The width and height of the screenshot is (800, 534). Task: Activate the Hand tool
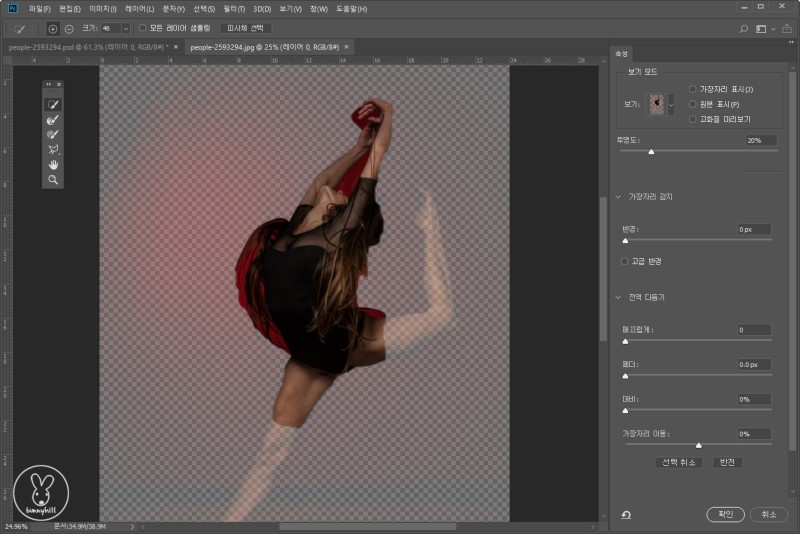point(53,164)
